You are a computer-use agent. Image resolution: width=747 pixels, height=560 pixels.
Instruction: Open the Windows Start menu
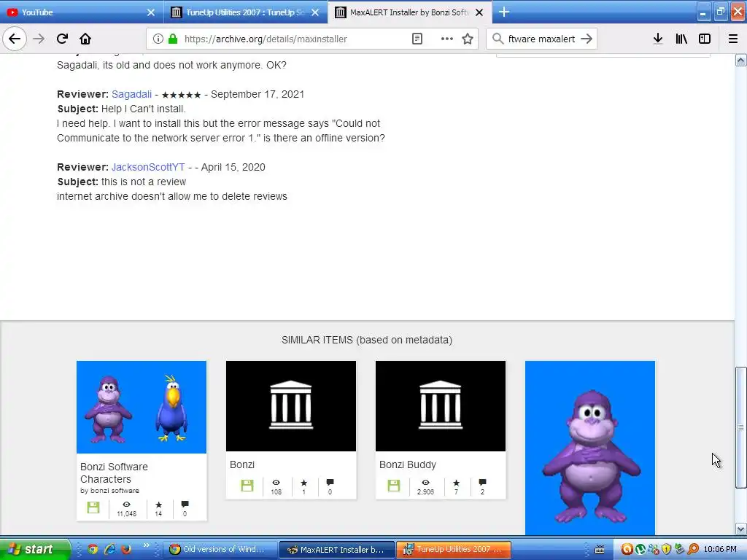click(34, 549)
